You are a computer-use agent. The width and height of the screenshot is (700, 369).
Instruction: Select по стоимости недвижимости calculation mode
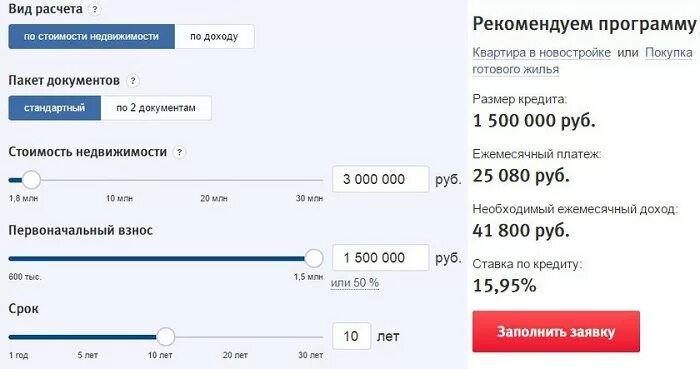pos(92,37)
